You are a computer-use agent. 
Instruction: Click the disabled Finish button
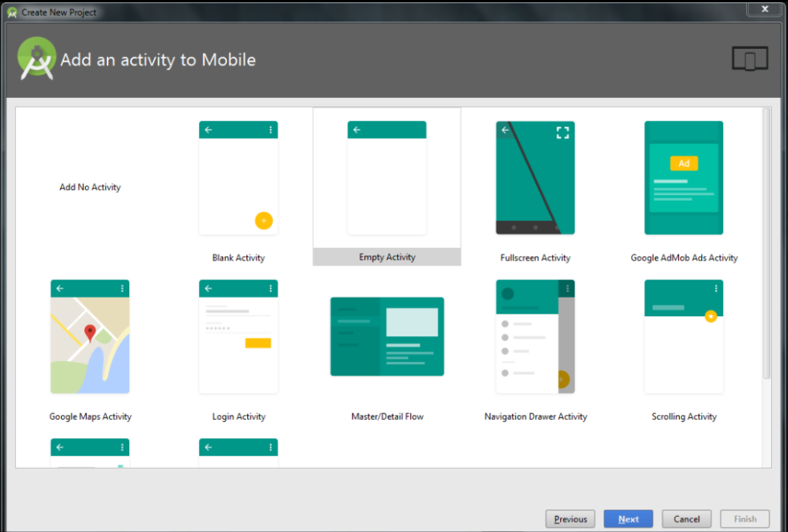click(x=745, y=519)
